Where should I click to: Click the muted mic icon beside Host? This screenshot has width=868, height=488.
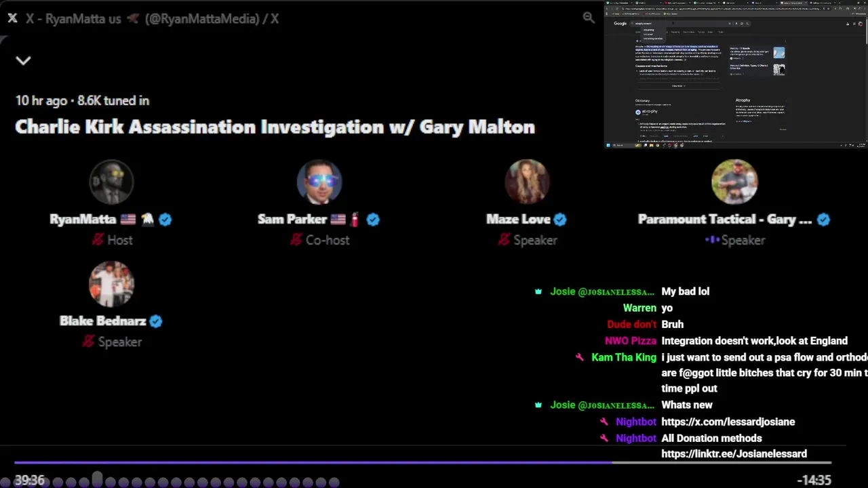[x=98, y=240]
